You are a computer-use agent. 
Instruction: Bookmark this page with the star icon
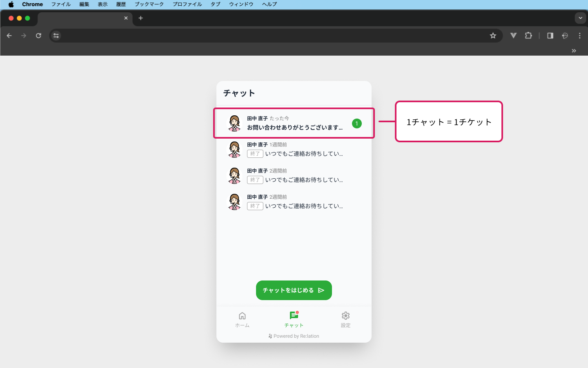pyautogui.click(x=493, y=36)
